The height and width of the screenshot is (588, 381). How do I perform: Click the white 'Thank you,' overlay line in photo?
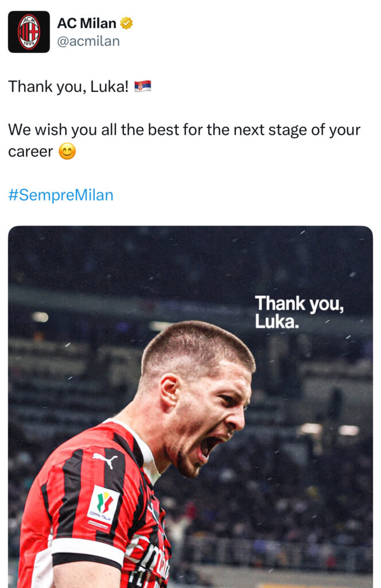click(x=300, y=304)
